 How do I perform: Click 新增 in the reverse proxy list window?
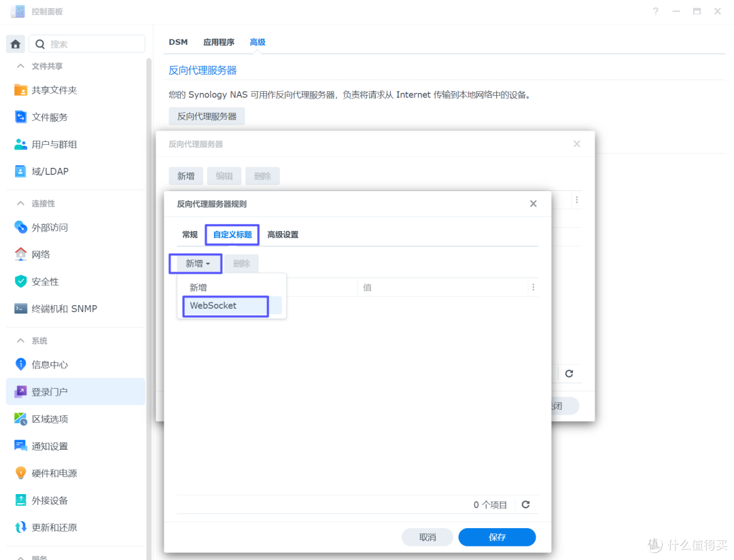[x=186, y=176]
